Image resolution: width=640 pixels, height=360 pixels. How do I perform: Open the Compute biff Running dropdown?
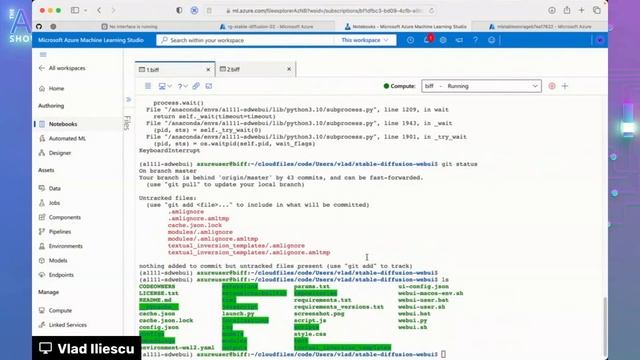point(481,86)
